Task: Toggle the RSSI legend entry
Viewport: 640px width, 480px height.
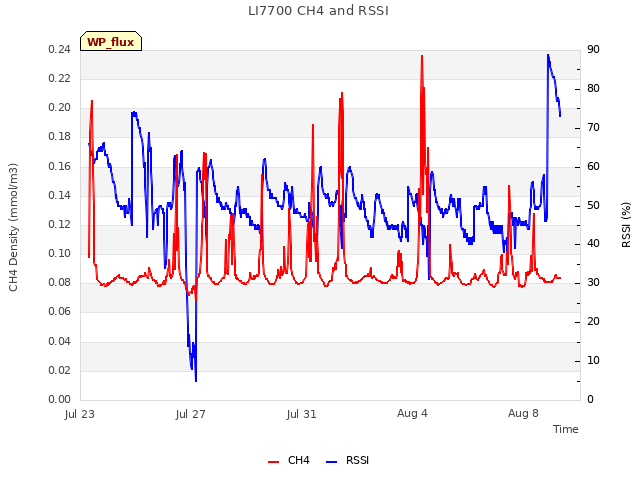Action: point(347,460)
